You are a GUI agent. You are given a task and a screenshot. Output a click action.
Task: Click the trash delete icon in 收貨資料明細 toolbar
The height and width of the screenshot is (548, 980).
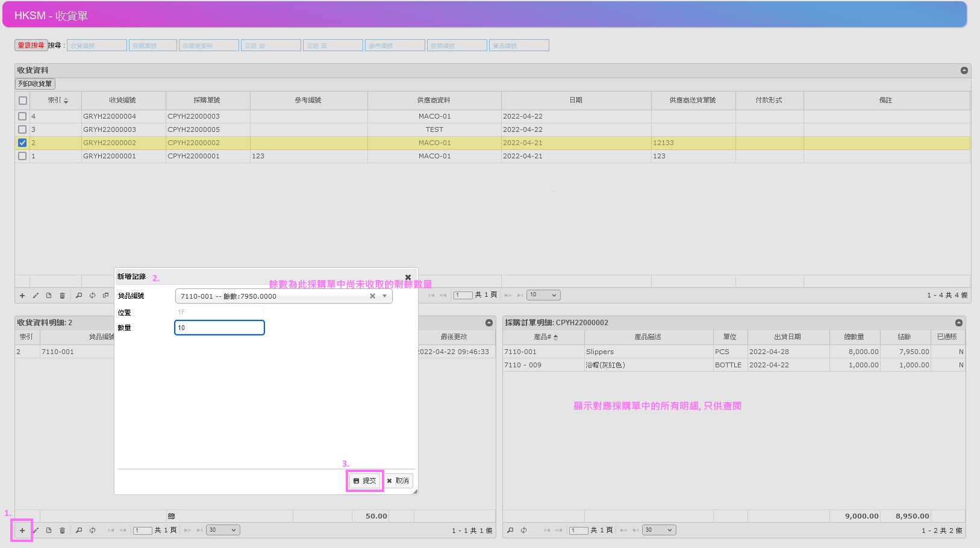pos(62,531)
